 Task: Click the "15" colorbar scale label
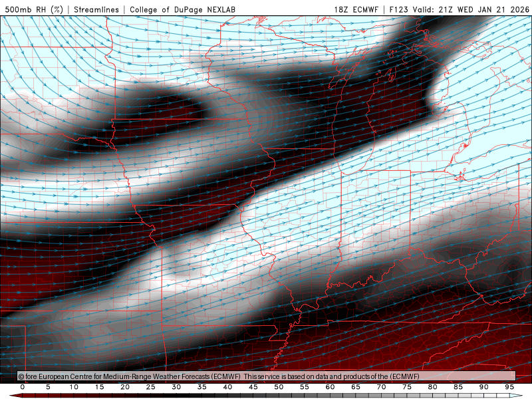click(x=99, y=387)
